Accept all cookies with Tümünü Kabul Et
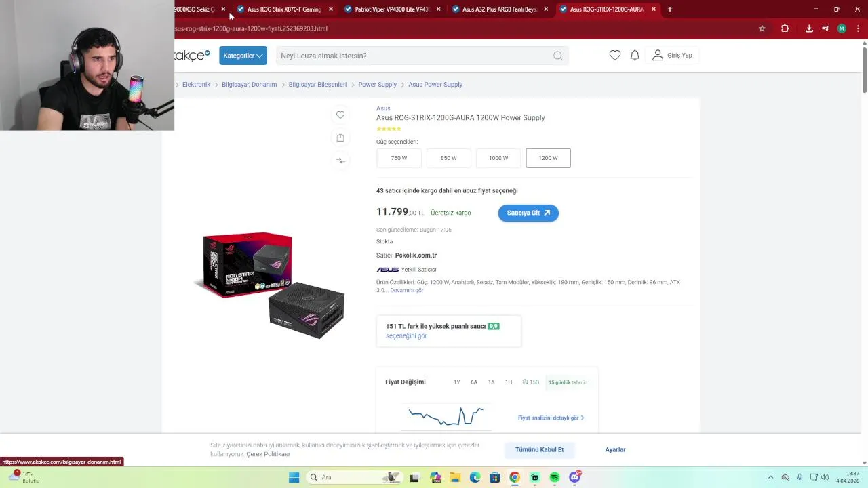The image size is (868, 488). (539, 450)
